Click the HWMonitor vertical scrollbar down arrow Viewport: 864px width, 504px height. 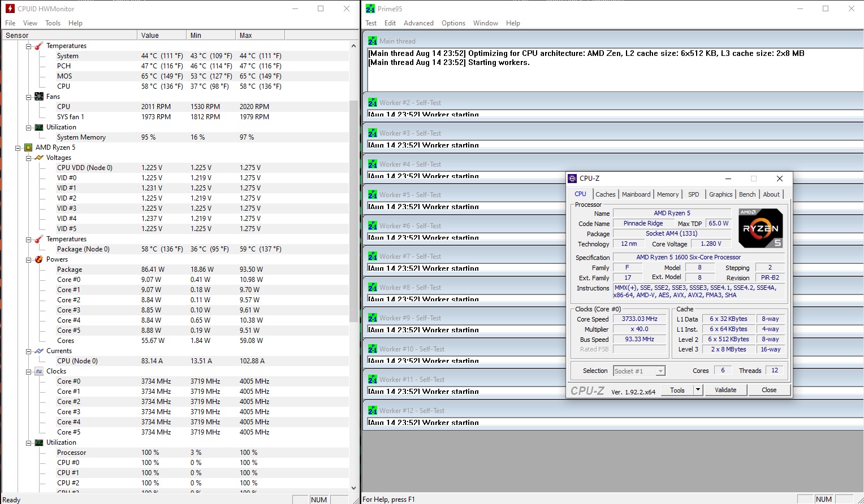pyautogui.click(x=354, y=488)
